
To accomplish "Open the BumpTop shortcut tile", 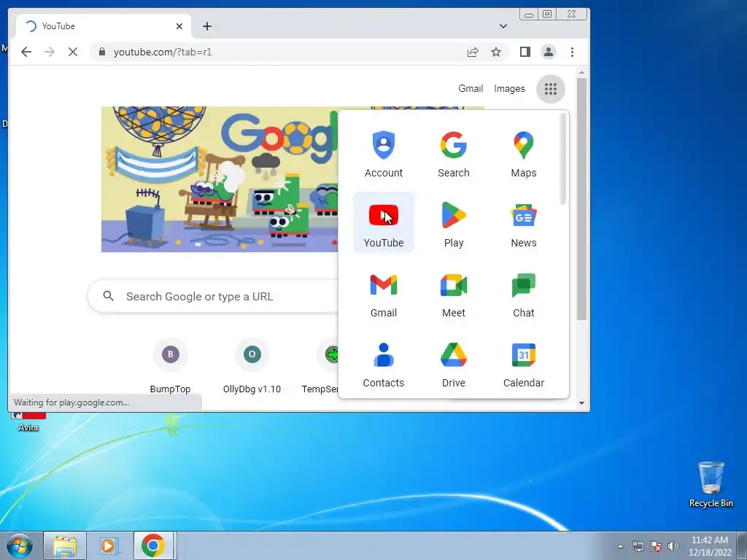I will (x=170, y=365).
